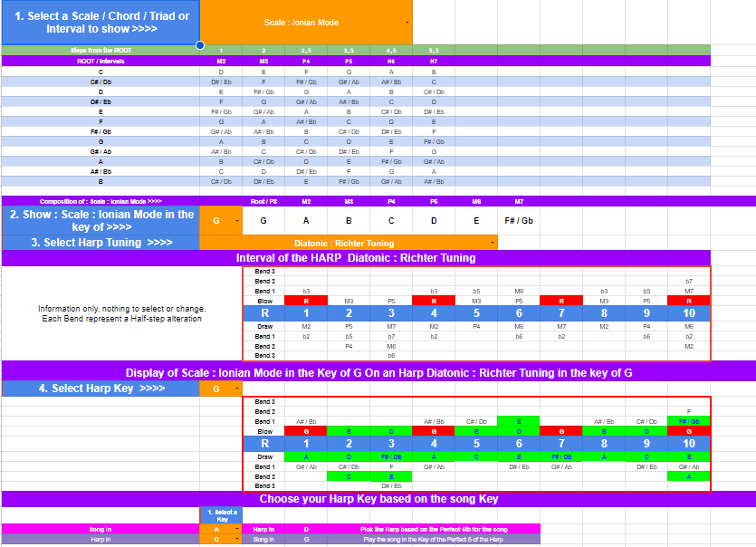Click the 'Composition of : Scale : Ionian Mode' header
This screenshot has height=547, width=756.
[100, 201]
